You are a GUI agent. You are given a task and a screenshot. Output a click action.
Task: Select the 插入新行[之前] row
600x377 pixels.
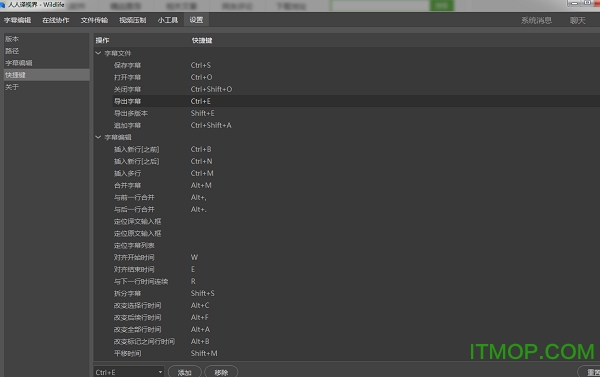click(x=347, y=149)
